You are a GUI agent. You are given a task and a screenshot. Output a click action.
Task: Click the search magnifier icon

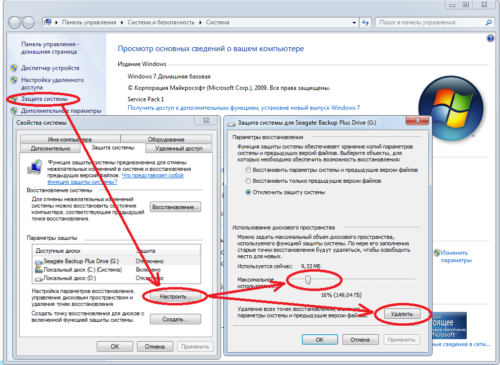pos(488,22)
